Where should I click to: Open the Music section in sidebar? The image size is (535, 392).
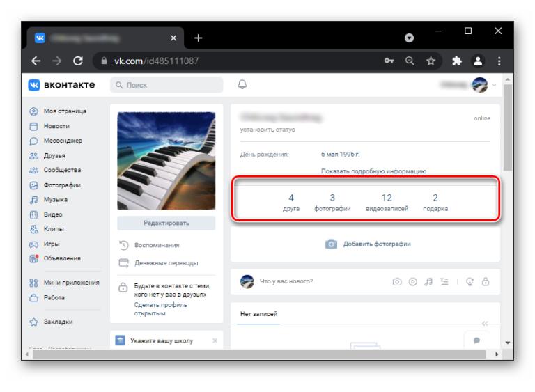[55, 200]
